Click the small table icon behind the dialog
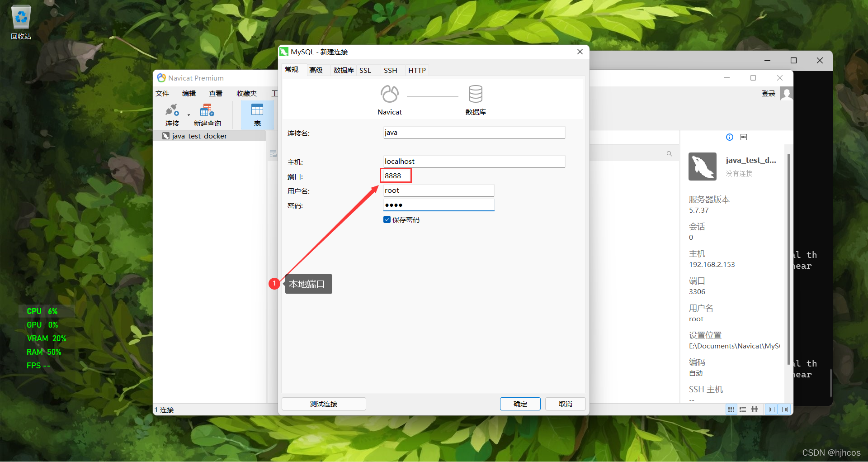 (x=273, y=153)
